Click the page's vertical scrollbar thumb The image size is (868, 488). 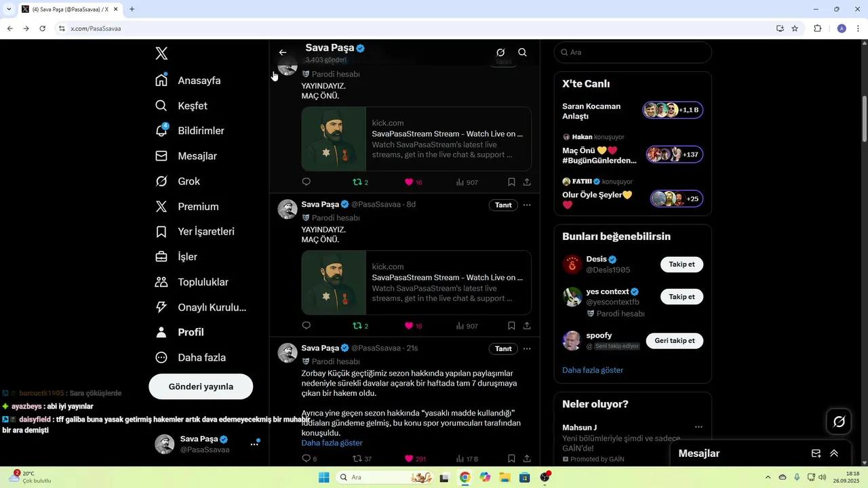tap(864, 119)
